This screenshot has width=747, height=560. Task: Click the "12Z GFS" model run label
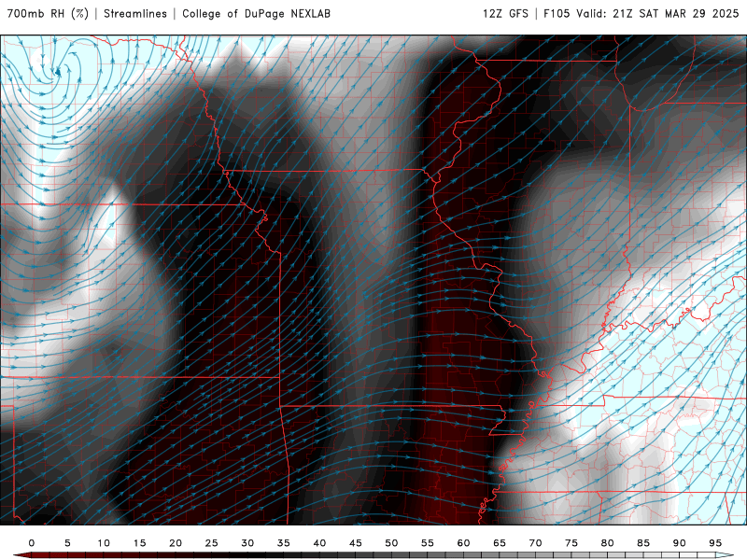pos(505,14)
